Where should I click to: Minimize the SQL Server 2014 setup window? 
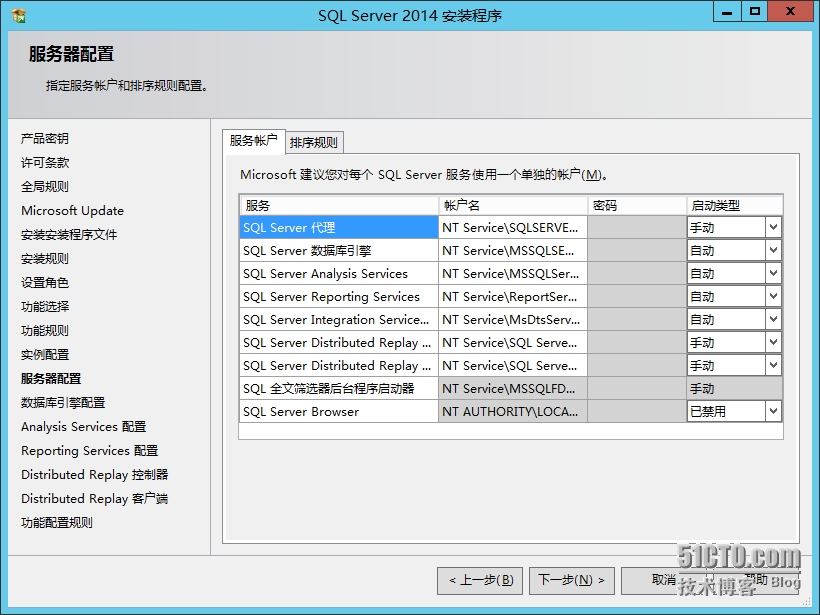727,12
